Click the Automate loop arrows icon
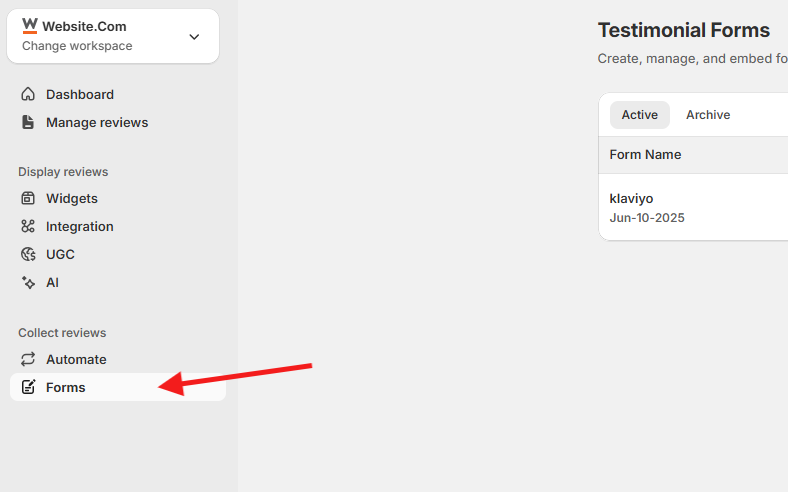 tap(28, 360)
